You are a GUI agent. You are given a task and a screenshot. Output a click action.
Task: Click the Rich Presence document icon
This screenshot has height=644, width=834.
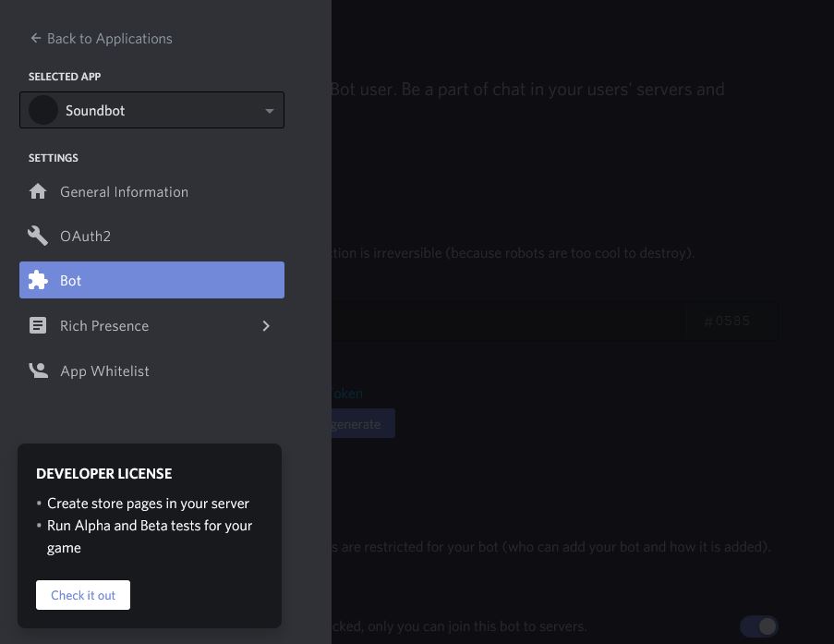(x=38, y=325)
